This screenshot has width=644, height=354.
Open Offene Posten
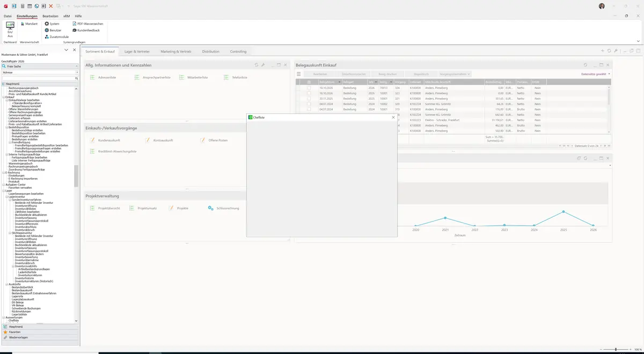coord(214,140)
